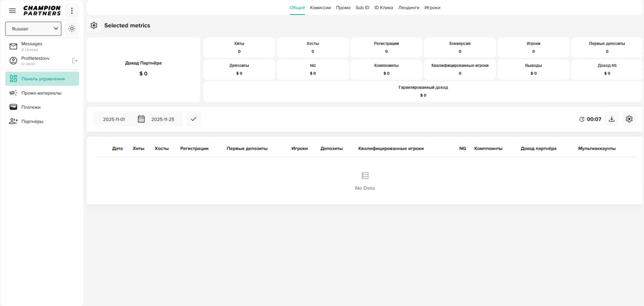Navigate to Партнёры in sidebar

(32, 121)
